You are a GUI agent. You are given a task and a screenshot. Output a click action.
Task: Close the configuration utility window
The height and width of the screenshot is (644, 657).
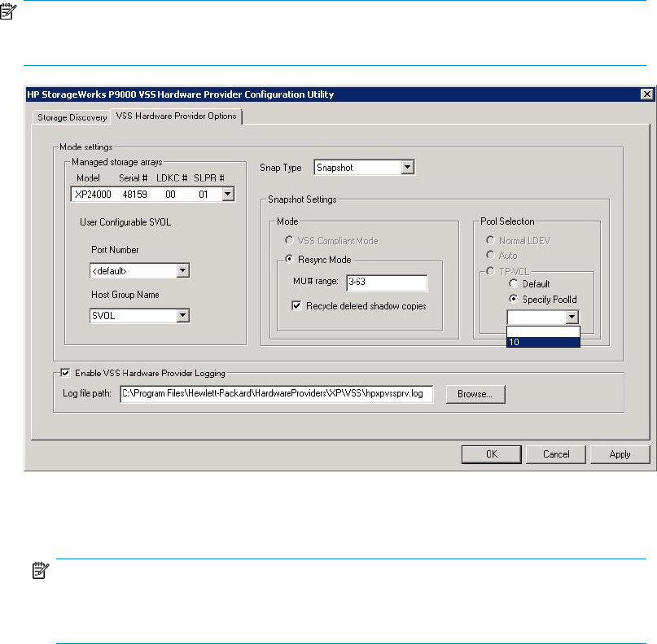point(645,94)
